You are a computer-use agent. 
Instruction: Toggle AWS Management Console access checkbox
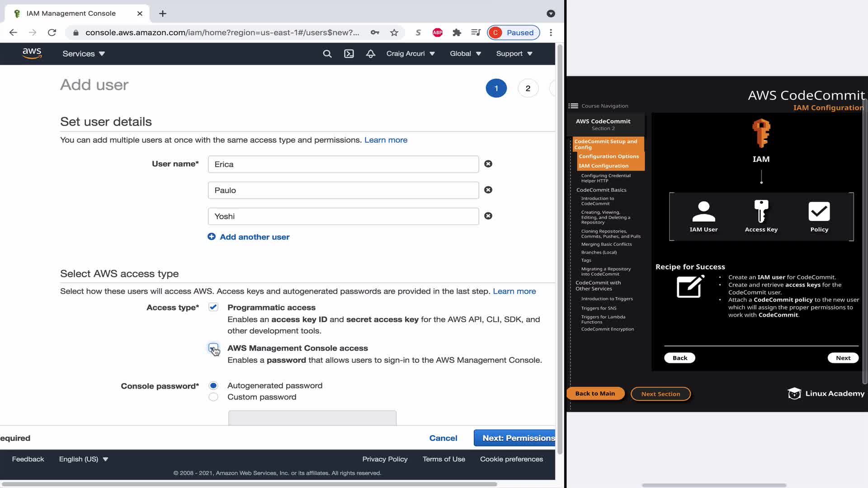click(213, 348)
